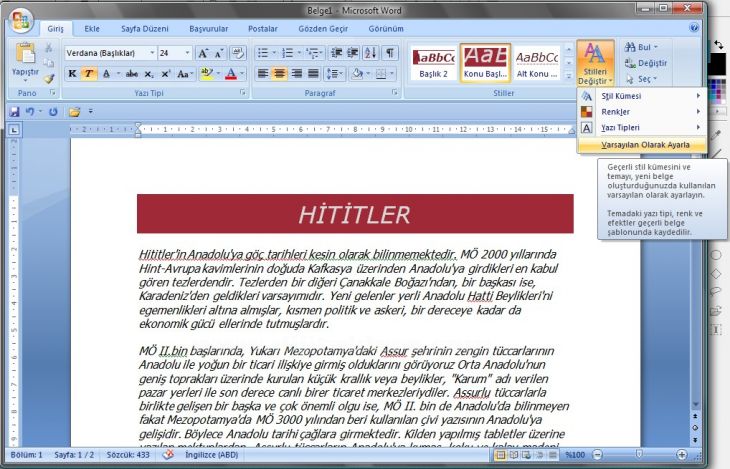Apply strikethrough with abc icon
Viewport: 730px width, 469px height.
[132, 74]
